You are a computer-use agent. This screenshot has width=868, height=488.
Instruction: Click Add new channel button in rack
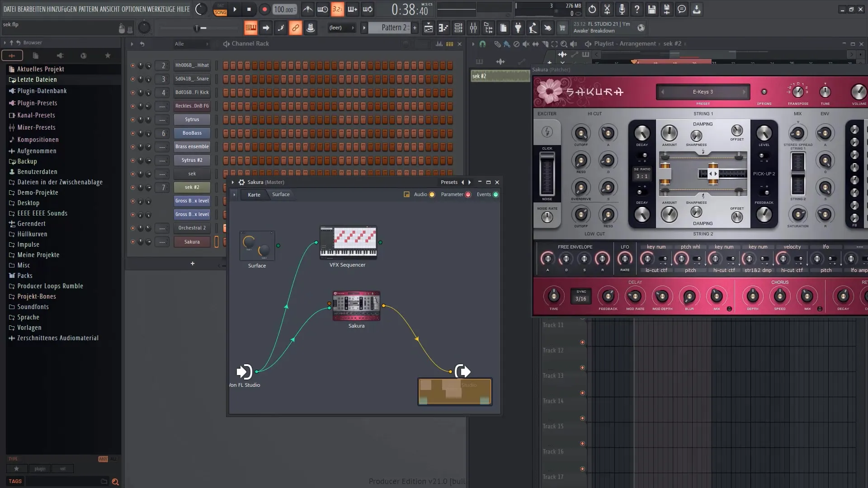(x=192, y=263)
